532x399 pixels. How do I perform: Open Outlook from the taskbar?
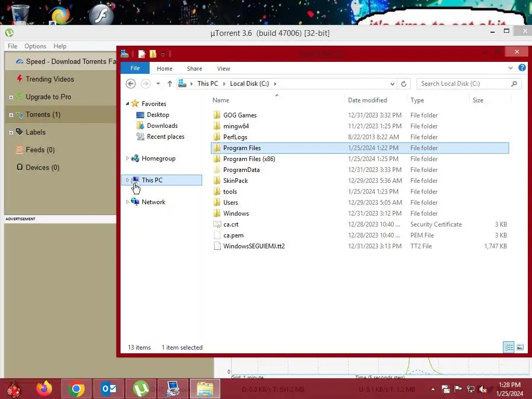pyautogui.click(x=108, y=389)
